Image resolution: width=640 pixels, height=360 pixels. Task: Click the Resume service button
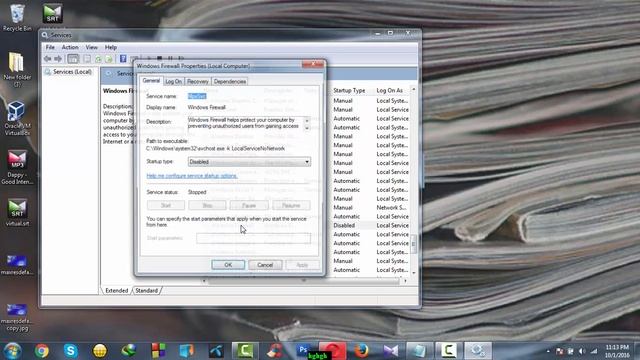click(291, 205)
